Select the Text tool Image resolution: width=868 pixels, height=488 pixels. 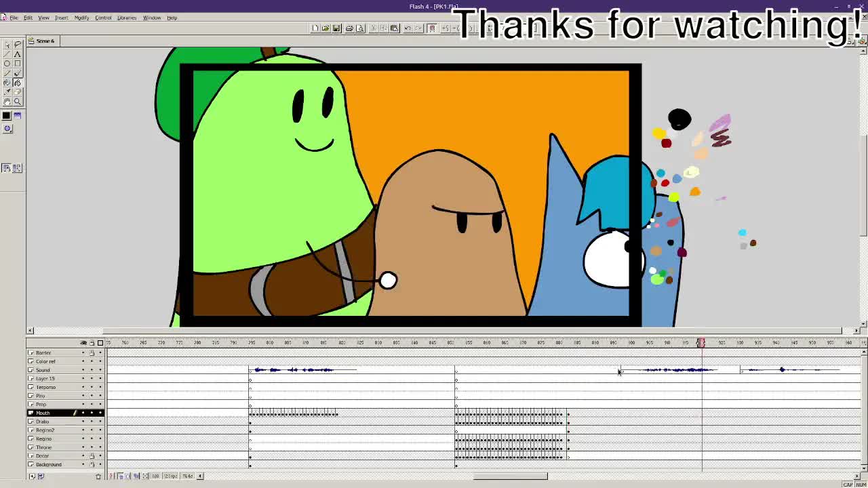[x=18, y=54]
